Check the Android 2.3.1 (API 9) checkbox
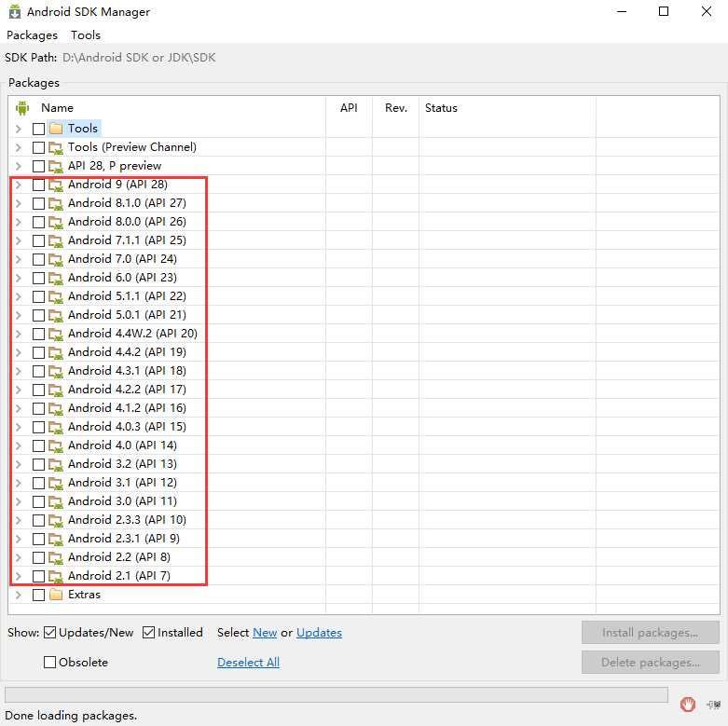 click(x=38, y=539)
